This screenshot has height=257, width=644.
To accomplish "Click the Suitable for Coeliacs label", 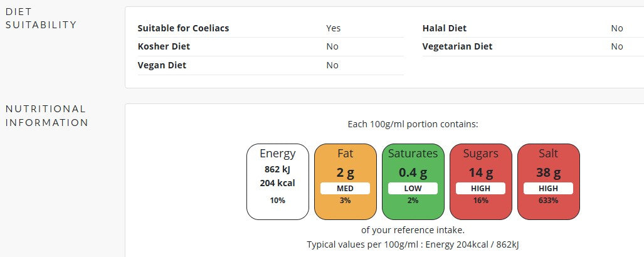I will point(183,28).
